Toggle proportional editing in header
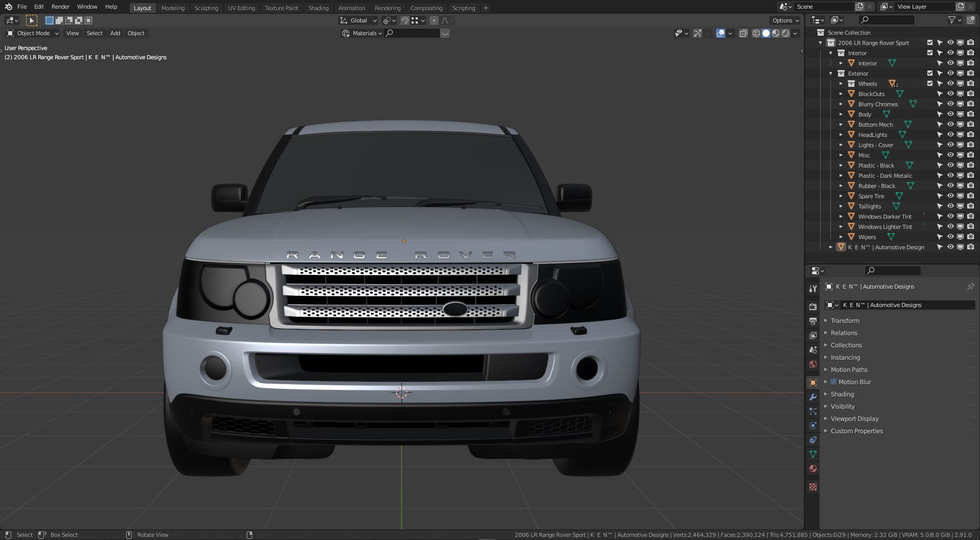980x540 pixels. [434, 20]
